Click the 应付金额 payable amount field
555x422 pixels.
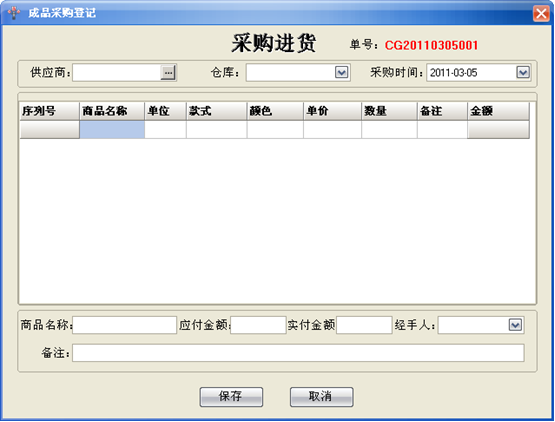258,325
